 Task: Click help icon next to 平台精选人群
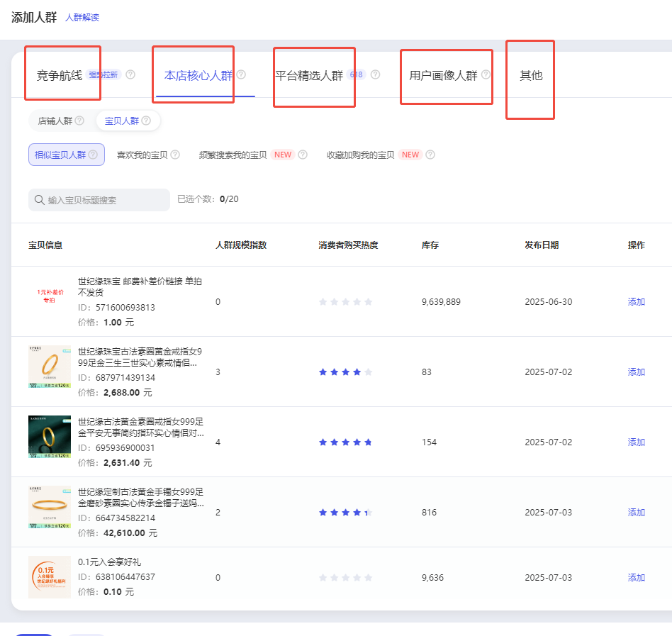pyautogui.click(x=375, y=75)
